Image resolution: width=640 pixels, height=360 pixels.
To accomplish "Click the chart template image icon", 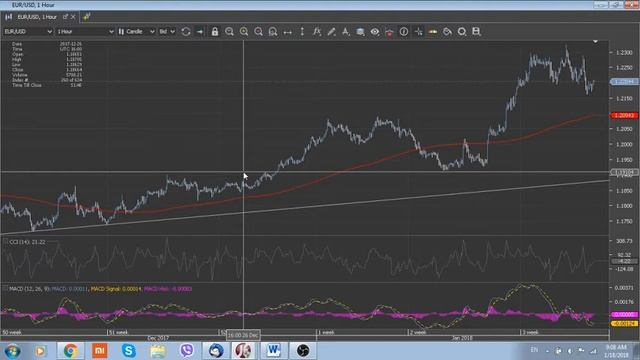I will (x=360, y=31).
